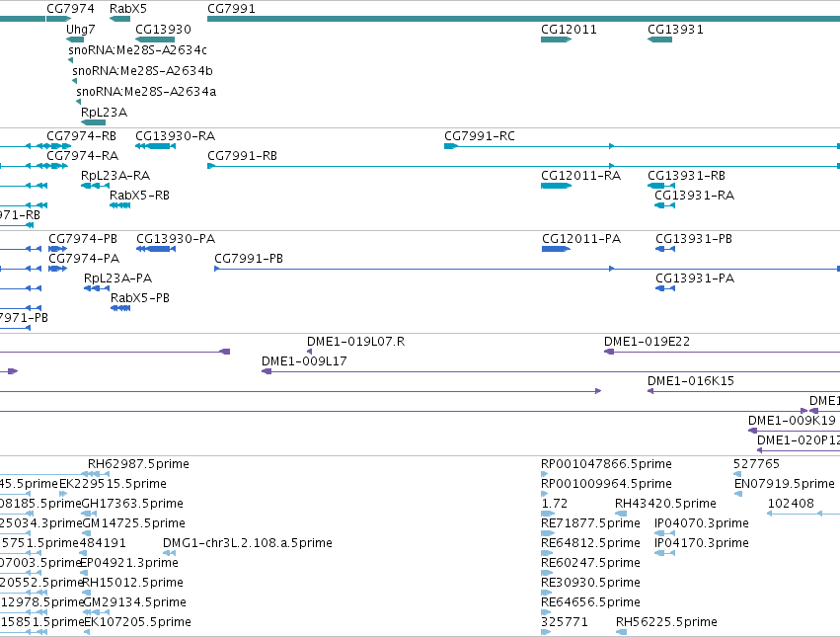Click the CG7974 gene label
The width and height of the screenshot is (840, 637).
(70, 9)
